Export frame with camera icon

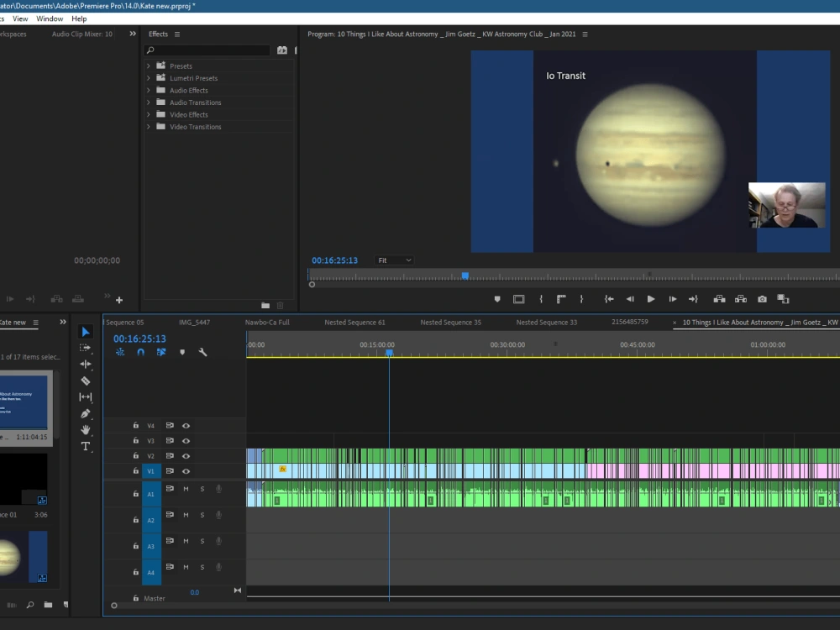pos(762,299)
